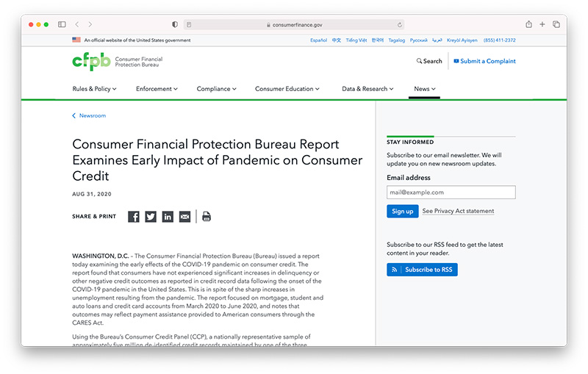Switch language to Tiếng Việt
Screen dimensions: 588x374
click(356, 40)
